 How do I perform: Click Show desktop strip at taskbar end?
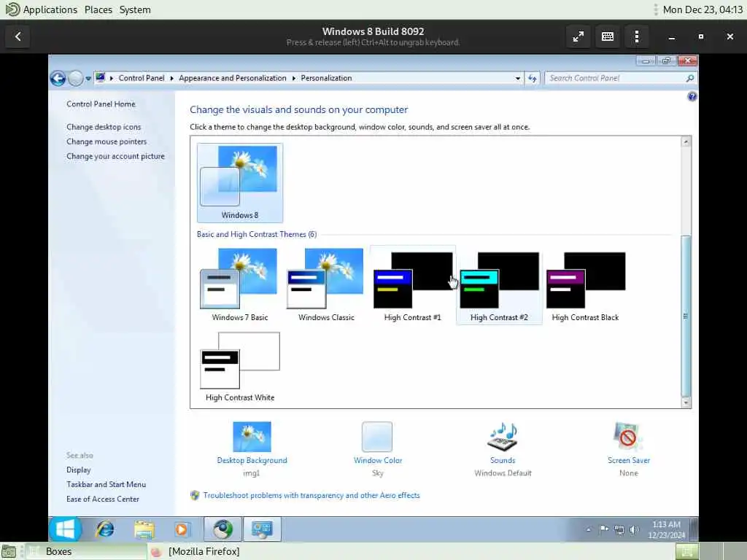pos(694,529)
